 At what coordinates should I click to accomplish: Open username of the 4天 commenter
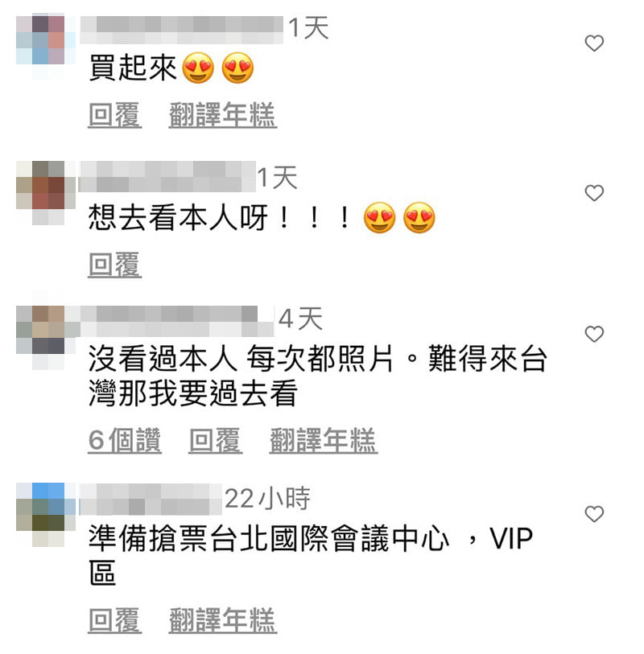pyautogui.click(x=177, y=321)
